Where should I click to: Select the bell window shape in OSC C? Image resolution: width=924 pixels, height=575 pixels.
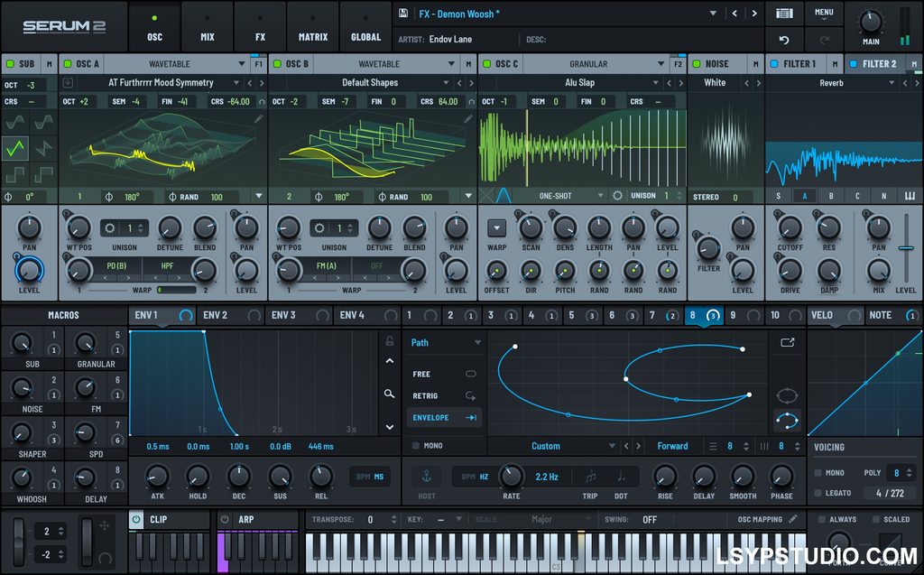coord(504,196)
